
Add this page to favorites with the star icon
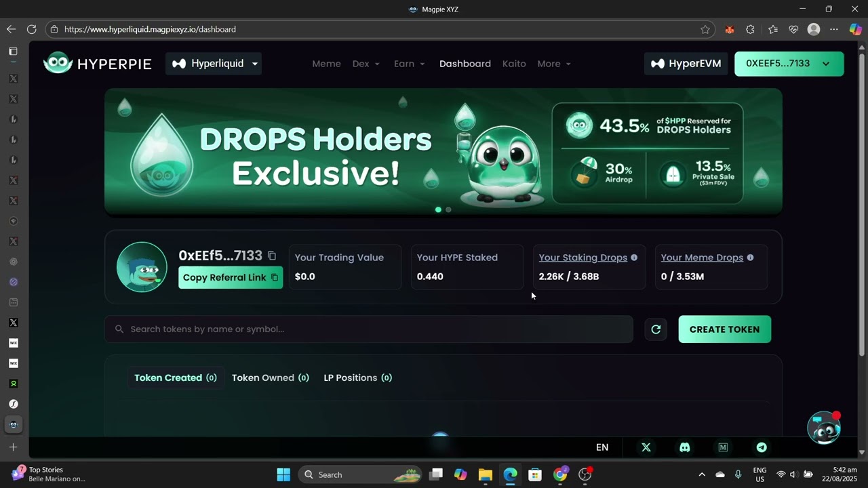pyautogui.click(x=705, y=29)
